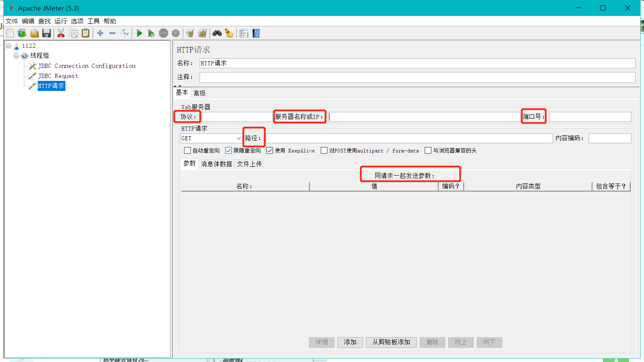Open the 文件 menu
The width and height of the screenshot is (644, 362).
[x=12, y=21]
